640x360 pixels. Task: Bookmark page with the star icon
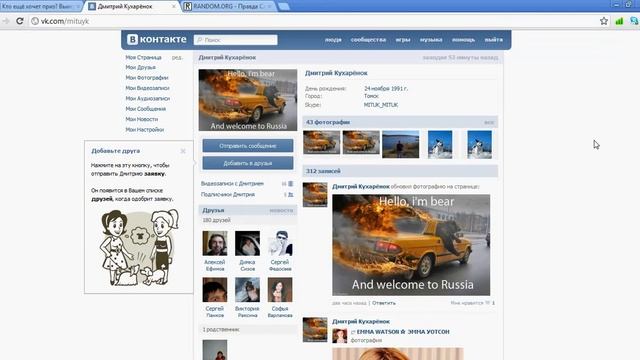(x=604, y=21)
